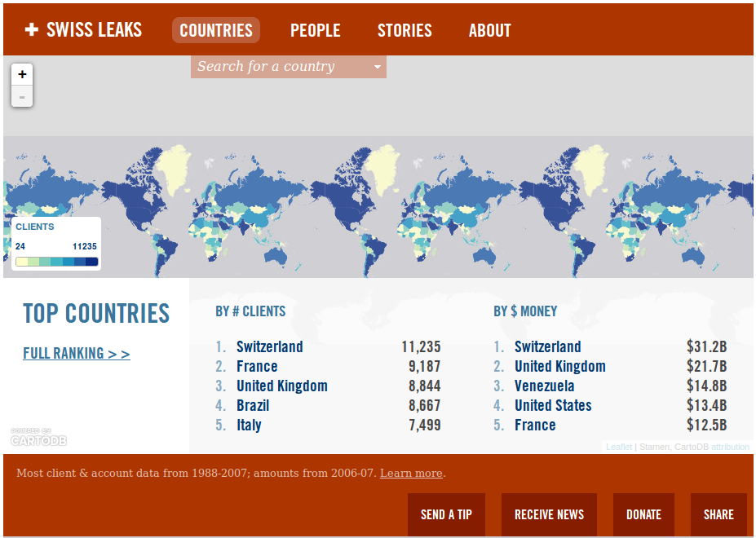Click the 11235 maximum value in legend
Viewport: 756px width, 538px height.
(85, 246)
